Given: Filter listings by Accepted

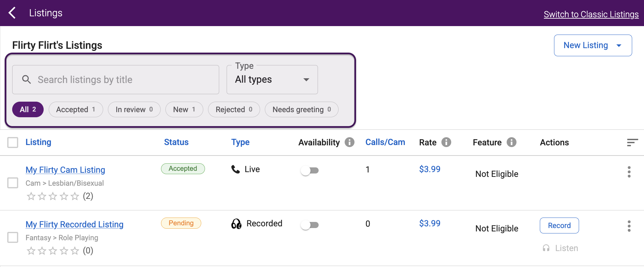Looking at the screenshot, I should pyautogui.click(x=76, y=109).
